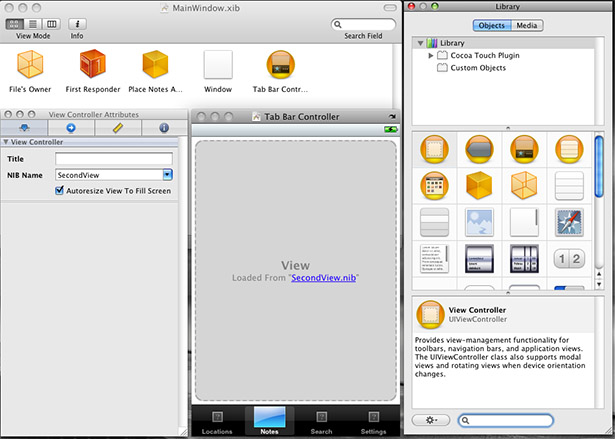Click the MainWindow.xib toolbar toggle pill

coord(390,8)
